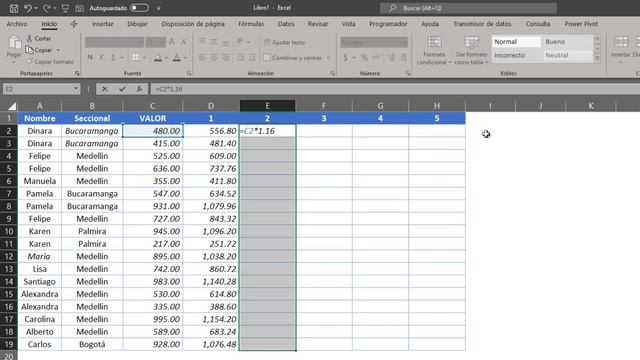This screenshot has height=360, width=640.
Task: Open Fuente dialog launcher
Action: 189,73
